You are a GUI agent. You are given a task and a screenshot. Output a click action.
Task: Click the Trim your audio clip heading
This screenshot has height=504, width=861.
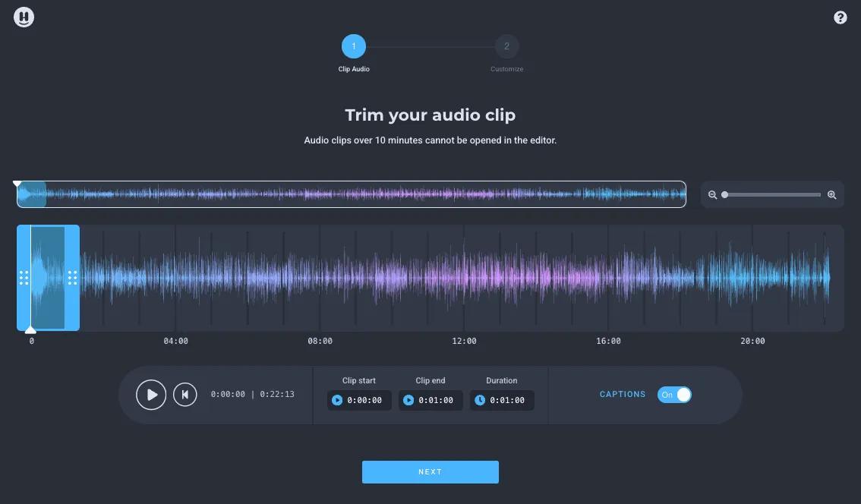[x=430, y=115]
